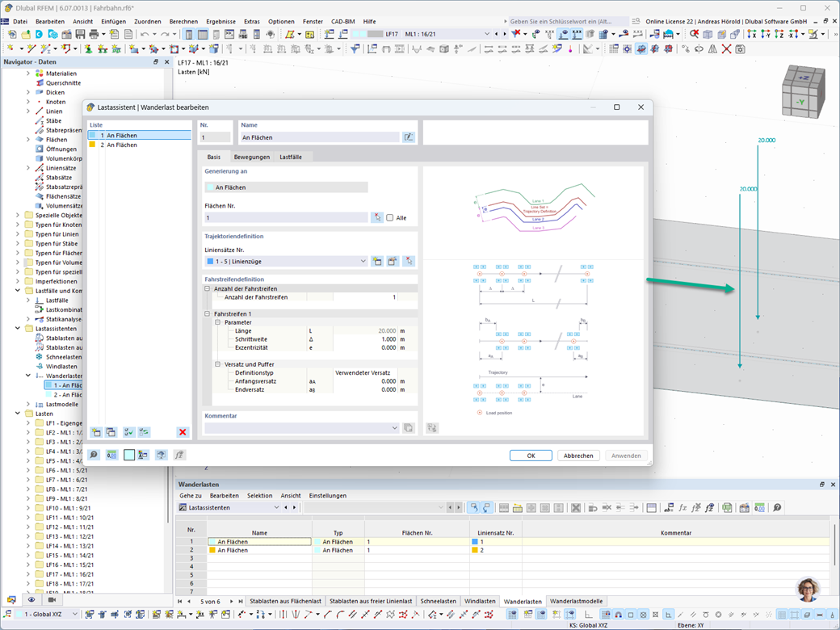Click the navigator display eye icon at bottom left
This screenshot has width=840, height=630.
coord(31,600)
